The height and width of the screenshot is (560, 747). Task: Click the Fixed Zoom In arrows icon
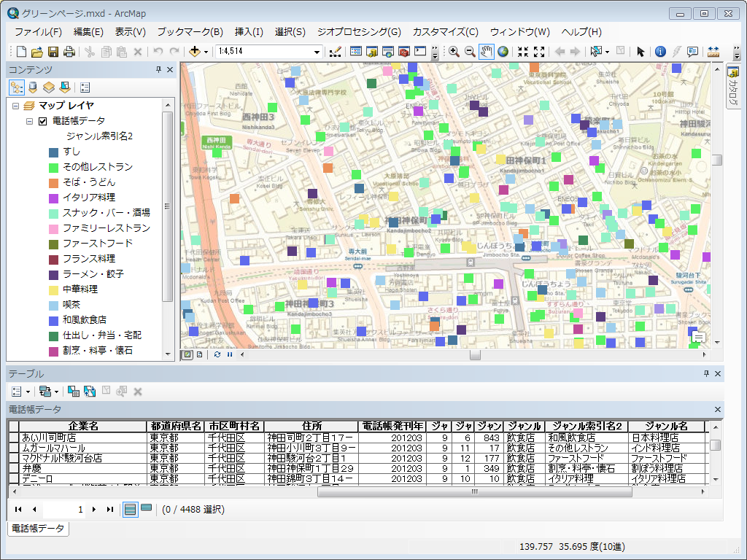[x=523, y=52]
